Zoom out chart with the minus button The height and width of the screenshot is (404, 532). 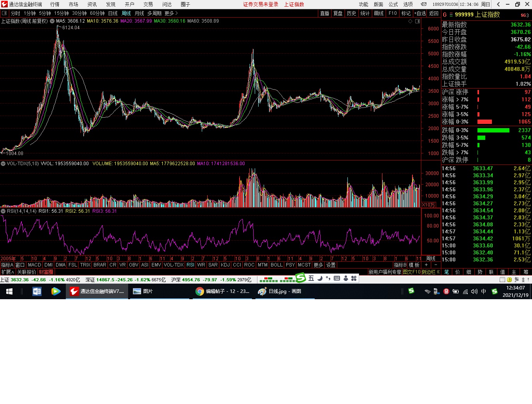pos(436,265)
